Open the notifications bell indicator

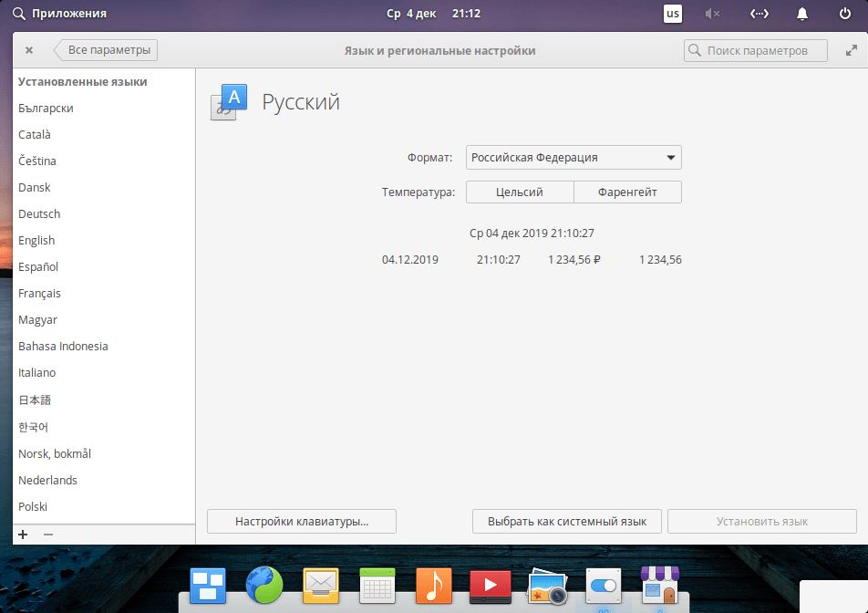[802, 14]
